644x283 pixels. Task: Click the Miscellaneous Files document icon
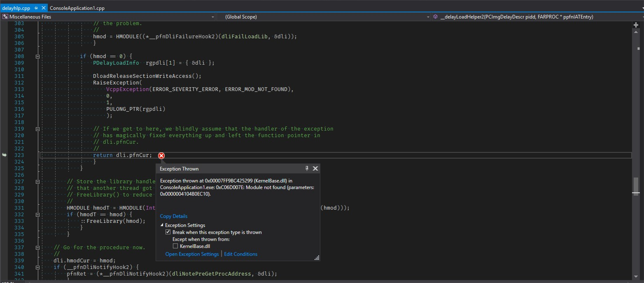5,16
